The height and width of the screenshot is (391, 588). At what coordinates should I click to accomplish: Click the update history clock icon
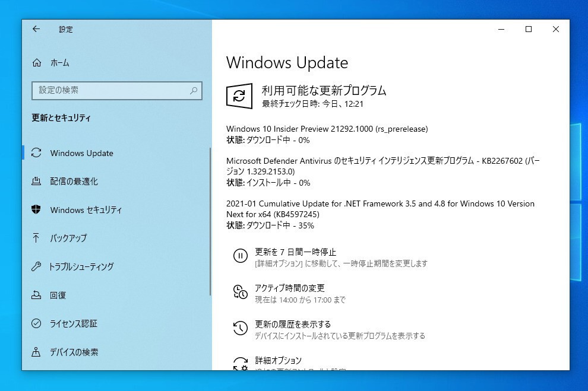pyautogui.click(x=241, y=328)
